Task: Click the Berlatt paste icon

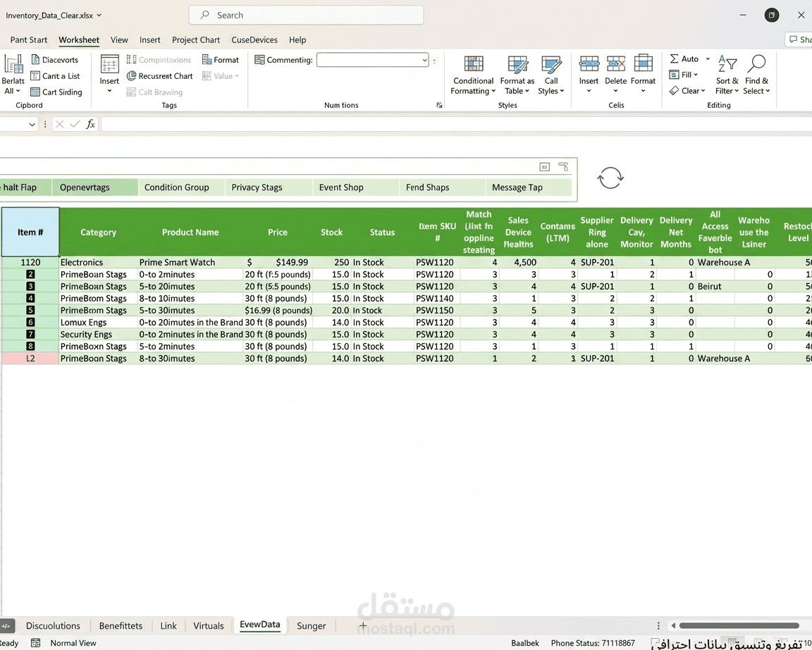Action: (x=13, y=64)
